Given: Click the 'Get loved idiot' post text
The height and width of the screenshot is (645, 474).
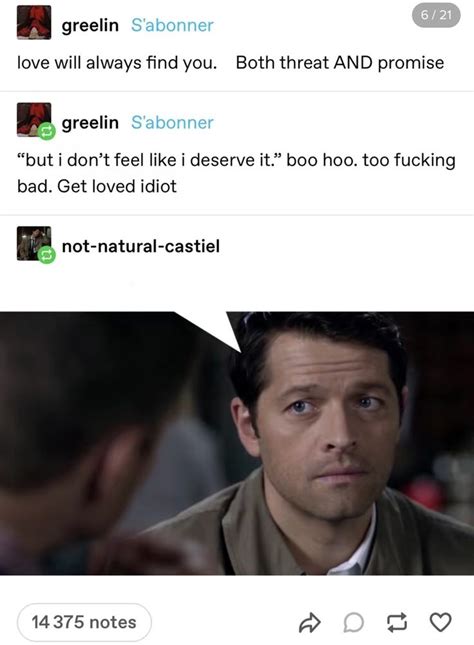Looking at the screenshot, I should click(117, 186).
